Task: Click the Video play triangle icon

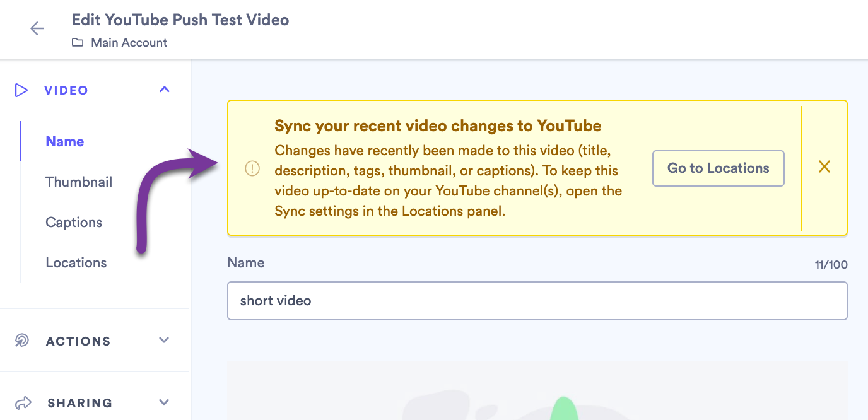Action: coord(21,90)
